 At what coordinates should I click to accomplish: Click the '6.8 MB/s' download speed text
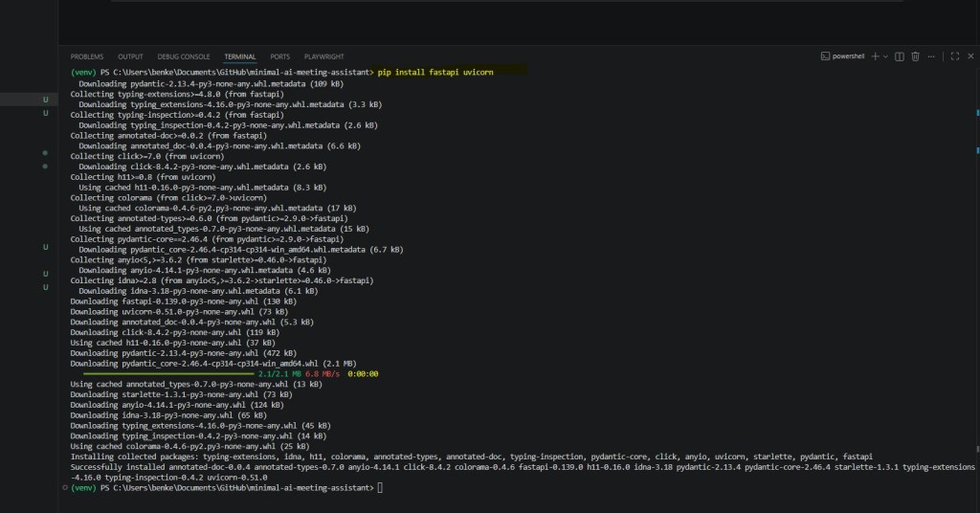coord(323,373)
